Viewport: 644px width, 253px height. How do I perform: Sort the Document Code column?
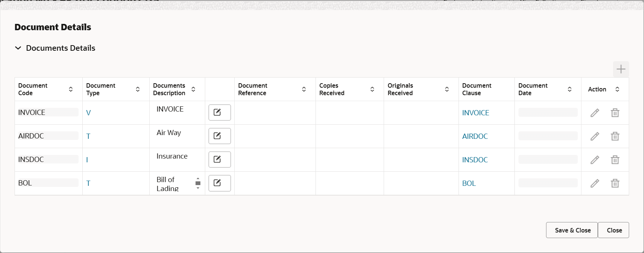tap(70, 89)
